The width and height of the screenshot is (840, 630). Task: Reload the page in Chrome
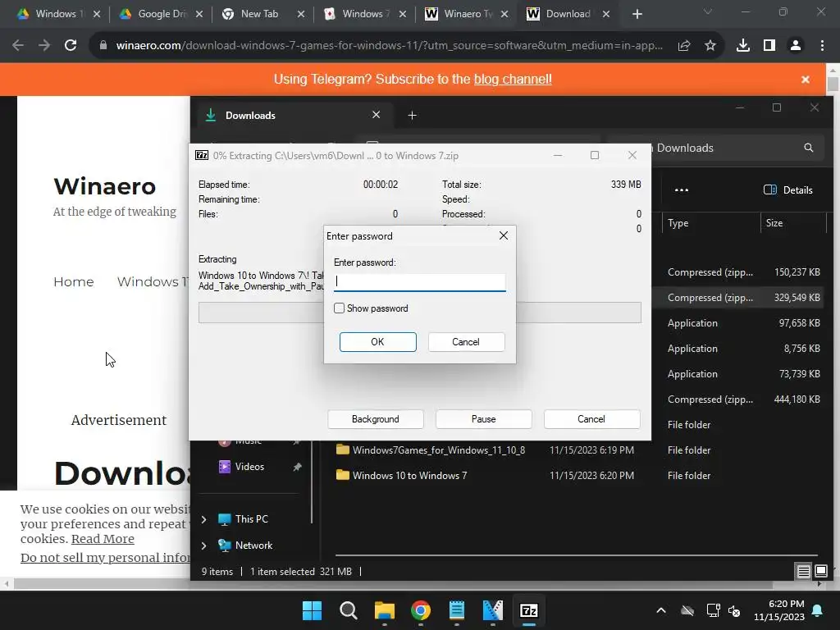click(71, 46)
